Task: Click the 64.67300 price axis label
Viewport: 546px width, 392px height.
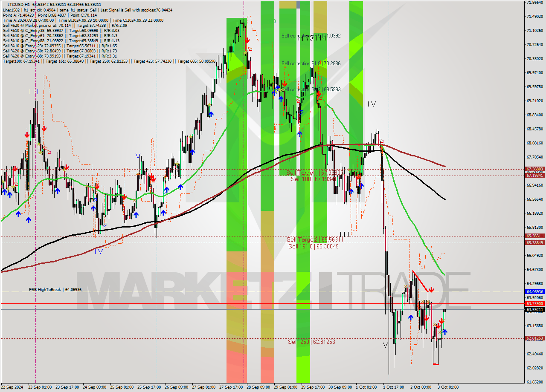Action: tap(534, 269)
